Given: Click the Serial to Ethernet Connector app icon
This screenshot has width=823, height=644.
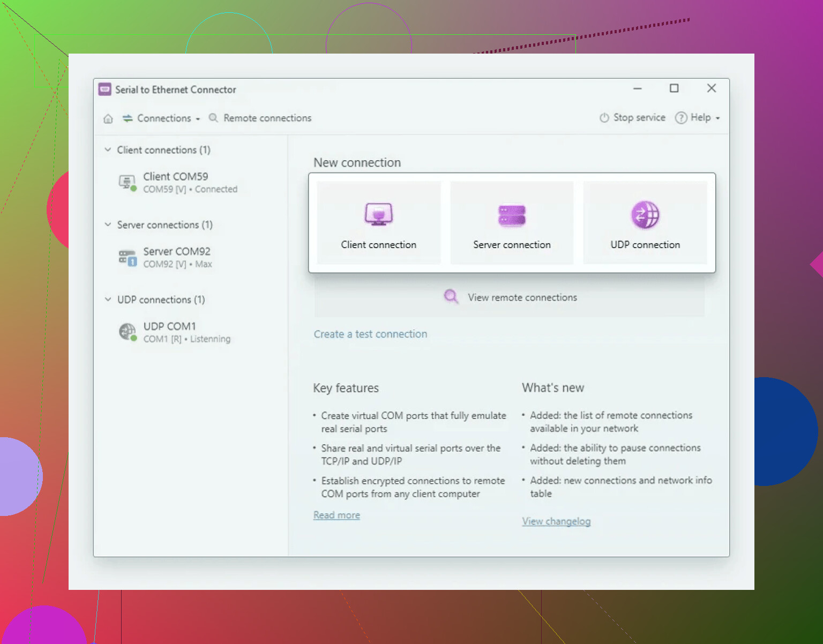Looking at the screenshot, I should tap(105, 89).
